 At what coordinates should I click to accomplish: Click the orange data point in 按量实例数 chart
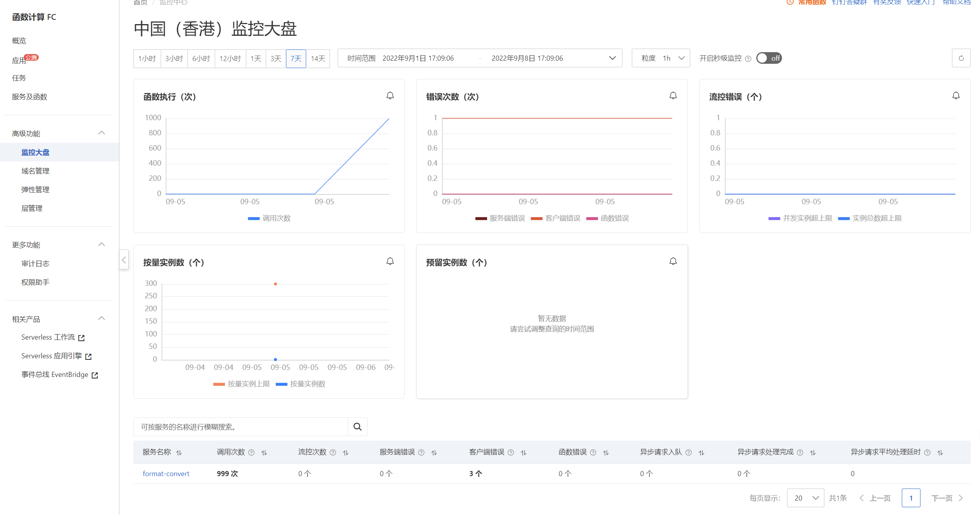[x=275, y=284]
